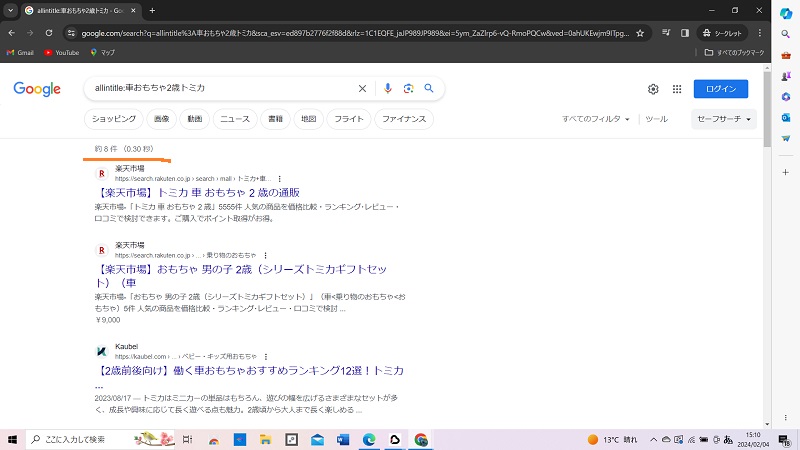Open the weather widget showing 13°C 晴れ
Viewport: 800px width, 450px height.
coord(612,439)
